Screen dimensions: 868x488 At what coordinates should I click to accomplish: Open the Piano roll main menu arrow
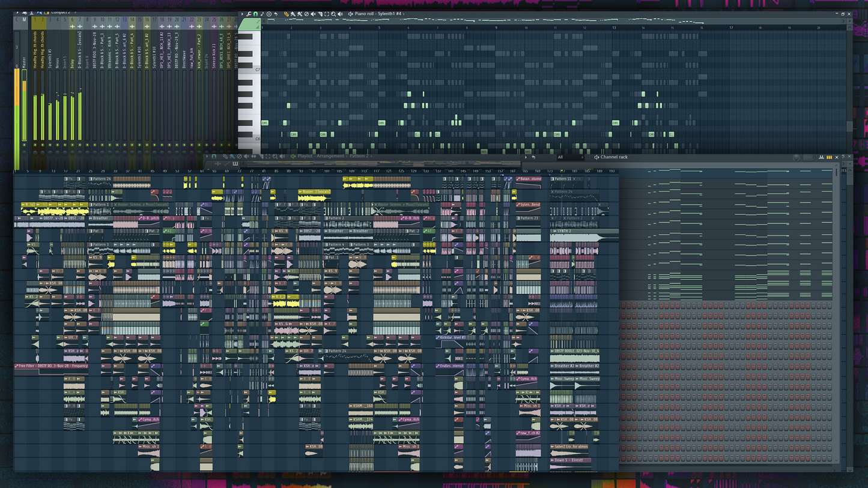click(x=242, y=14)
